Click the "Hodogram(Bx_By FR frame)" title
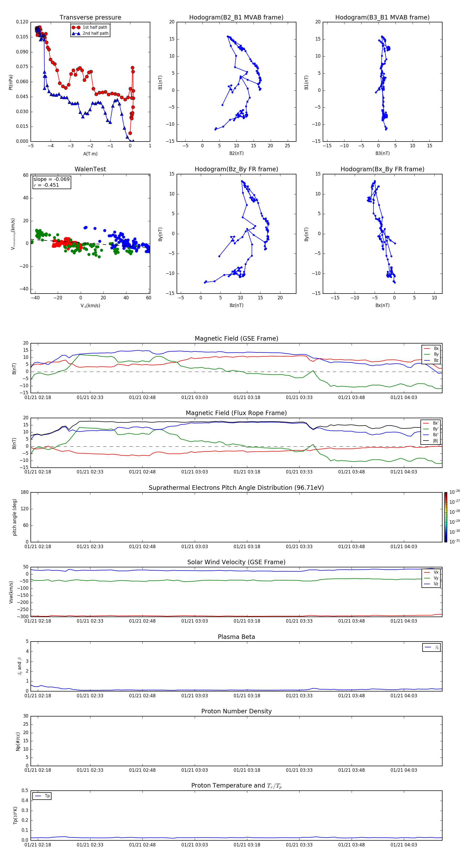 coord(382,169)
